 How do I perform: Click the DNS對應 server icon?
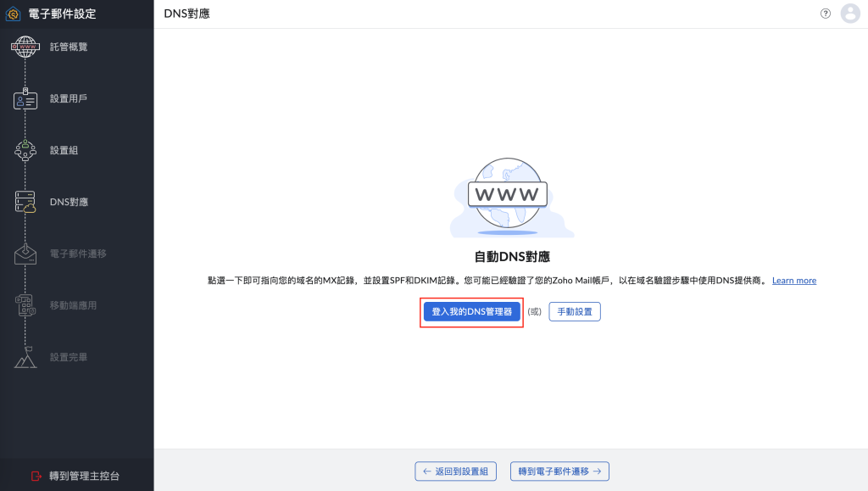click(25, 202)
